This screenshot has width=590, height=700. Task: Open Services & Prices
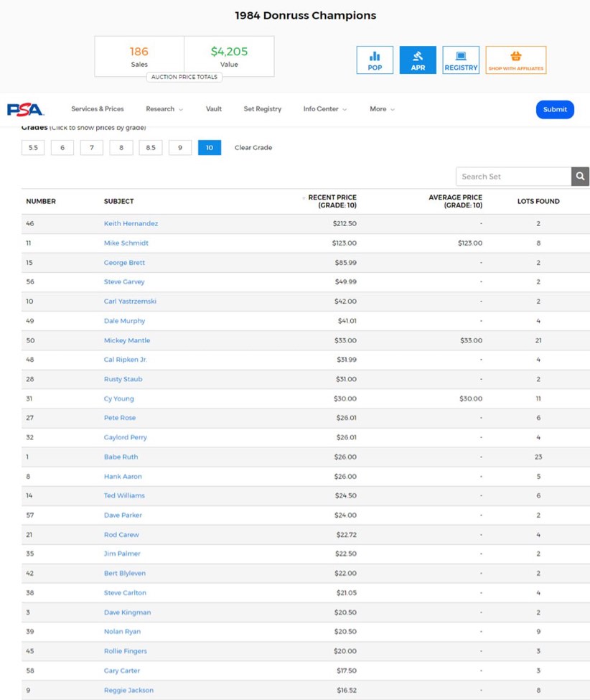coord(98,109)
